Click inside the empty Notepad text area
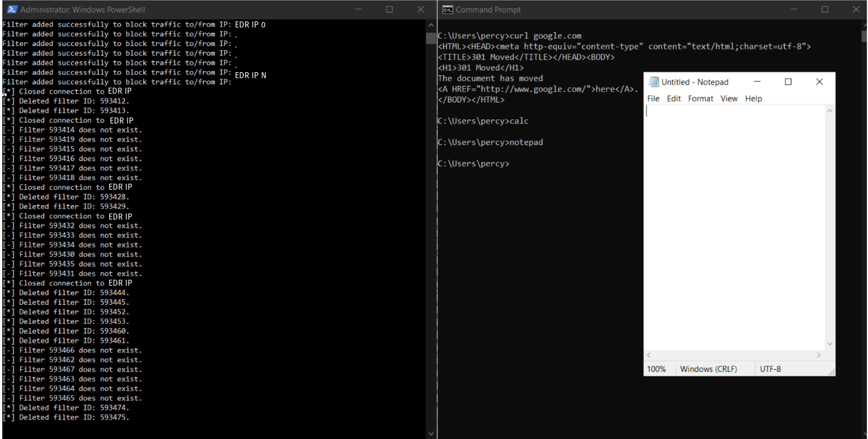Viewport: 868px width, 439px height. tap(733, 227)
